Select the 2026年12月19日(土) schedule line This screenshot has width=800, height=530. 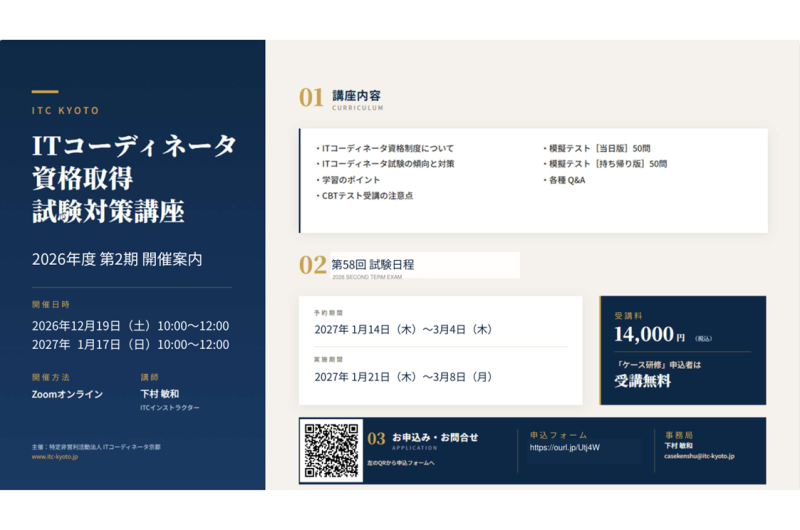click(x=130, y=325)
